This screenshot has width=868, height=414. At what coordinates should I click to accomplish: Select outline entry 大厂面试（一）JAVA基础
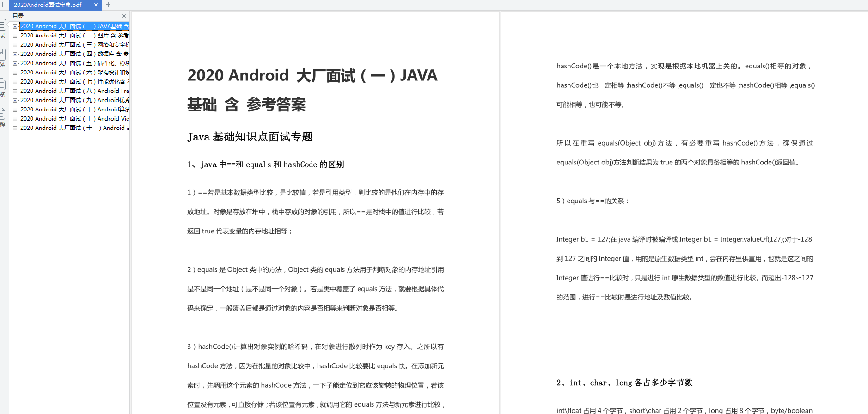pyautogui.click(x=74, y=26)
